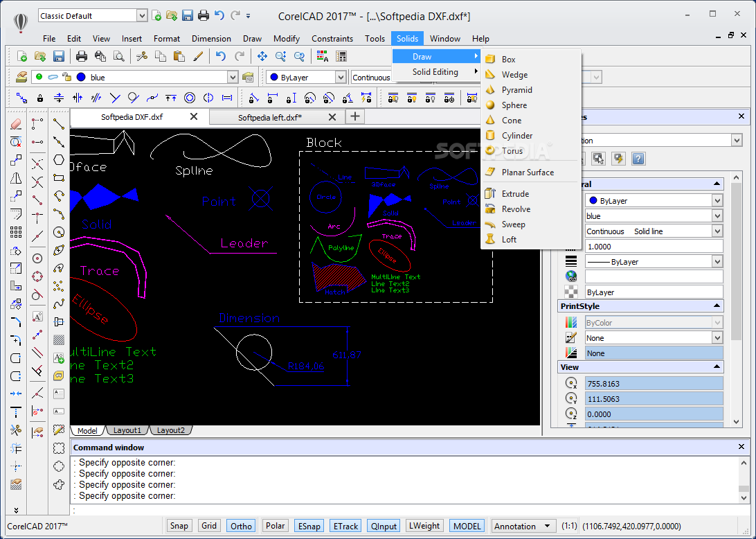Click the Quick Access save icon in title bar
The image size is (756, 539).
pyautogui.click(x=188, y=15)
